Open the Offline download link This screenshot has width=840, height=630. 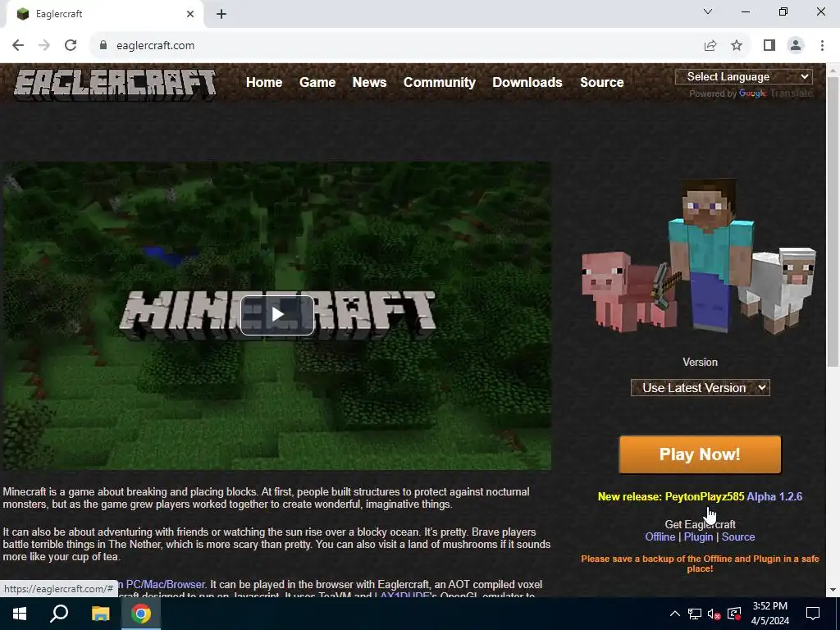coord(660,536)
